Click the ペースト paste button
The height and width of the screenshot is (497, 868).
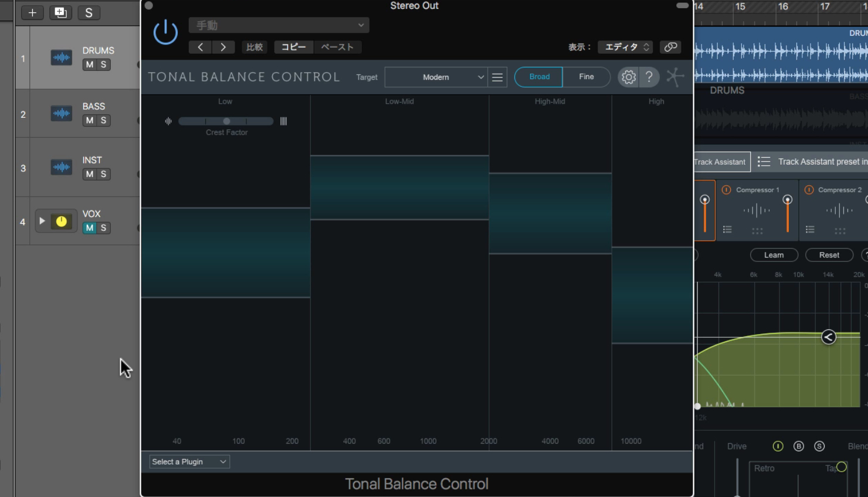(337, 47)
